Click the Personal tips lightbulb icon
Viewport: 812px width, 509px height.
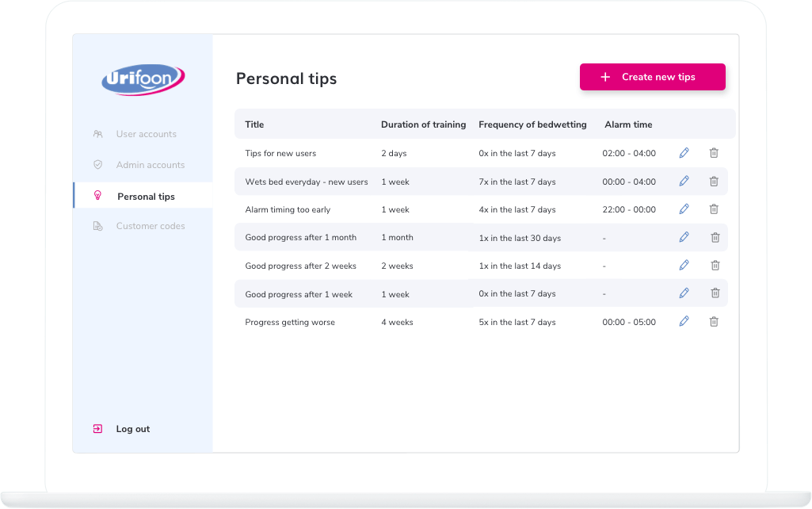click(x=97, y=195)
